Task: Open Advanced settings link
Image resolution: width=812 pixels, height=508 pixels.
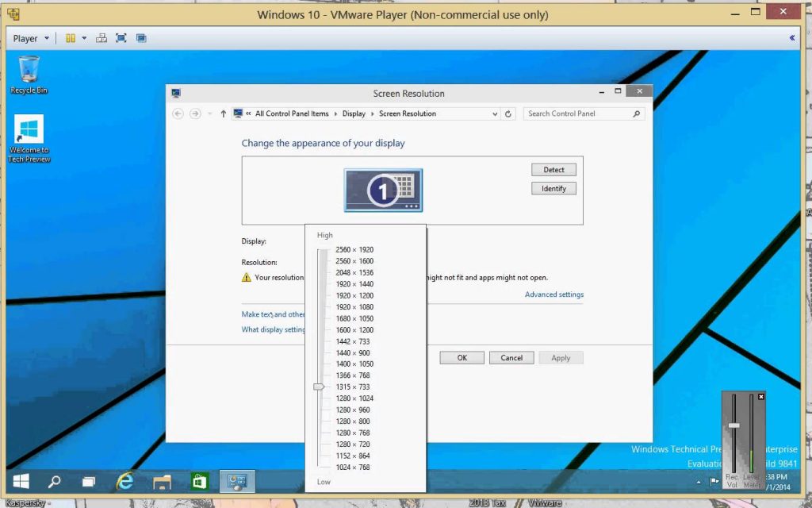Action: pos(554,294)
